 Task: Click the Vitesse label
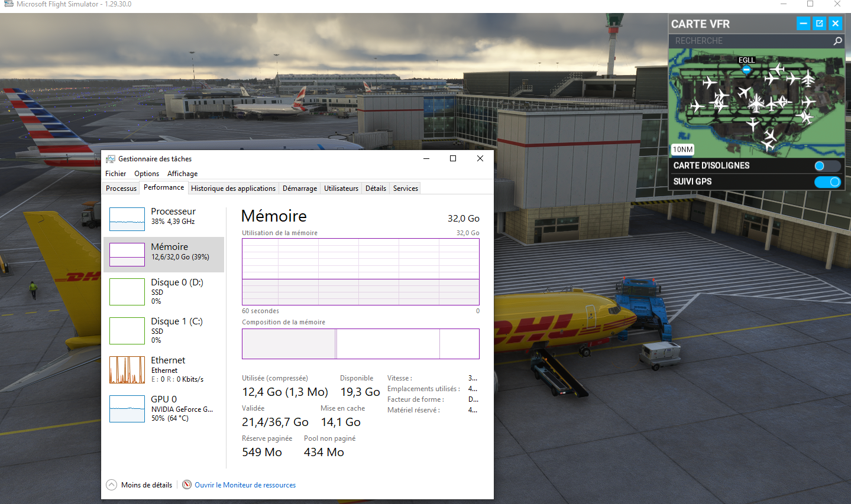(x=400, y=378)
